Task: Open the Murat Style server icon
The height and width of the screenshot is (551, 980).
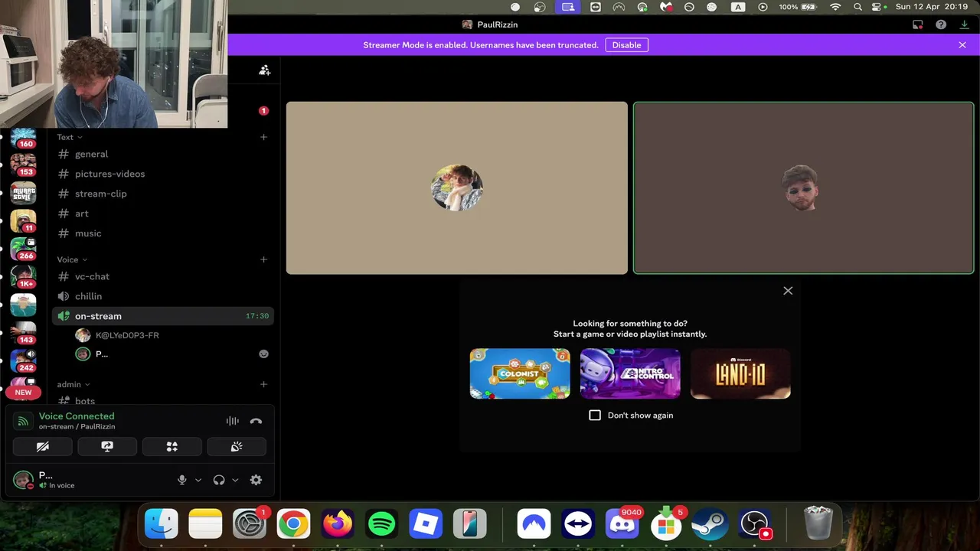Action: tap(23, 193)
